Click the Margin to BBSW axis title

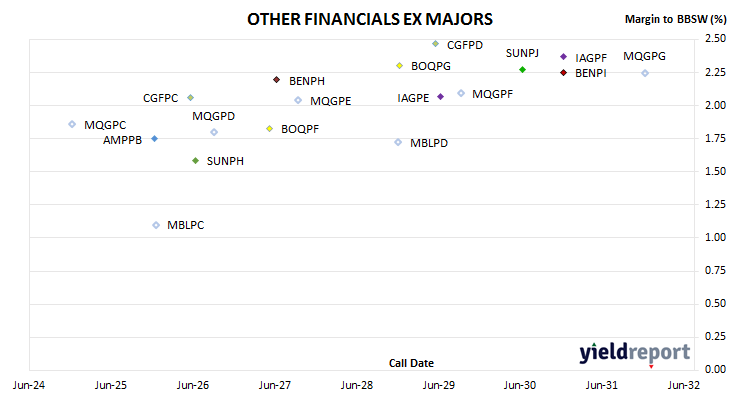click(676, 19)
